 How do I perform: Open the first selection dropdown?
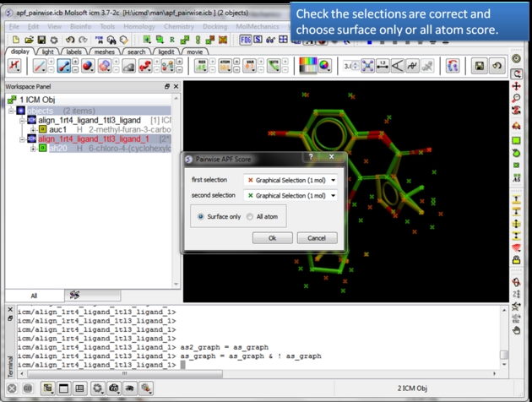pyautogui.click(x=290, y=180)
